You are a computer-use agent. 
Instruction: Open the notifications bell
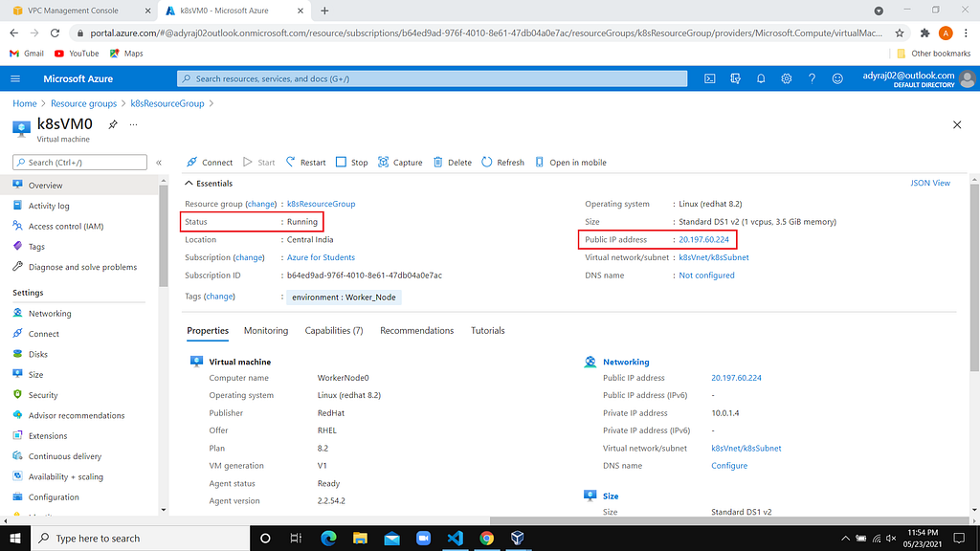click(x=761, y=78)
